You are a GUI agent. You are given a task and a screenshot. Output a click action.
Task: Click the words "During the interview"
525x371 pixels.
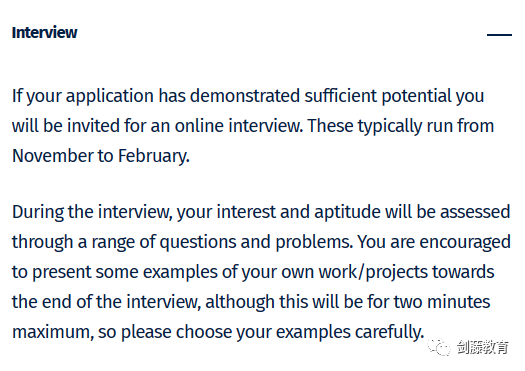[90, 212]
